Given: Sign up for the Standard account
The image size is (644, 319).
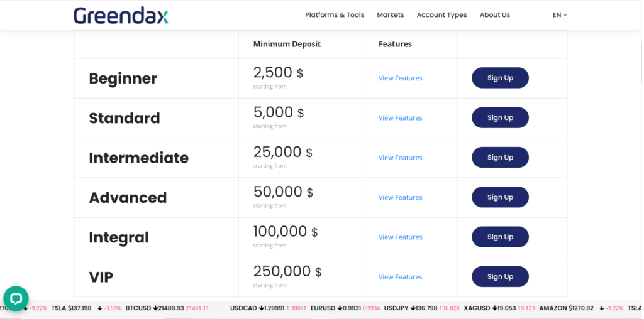Looking at the screenshot, I should click(500, 117).
